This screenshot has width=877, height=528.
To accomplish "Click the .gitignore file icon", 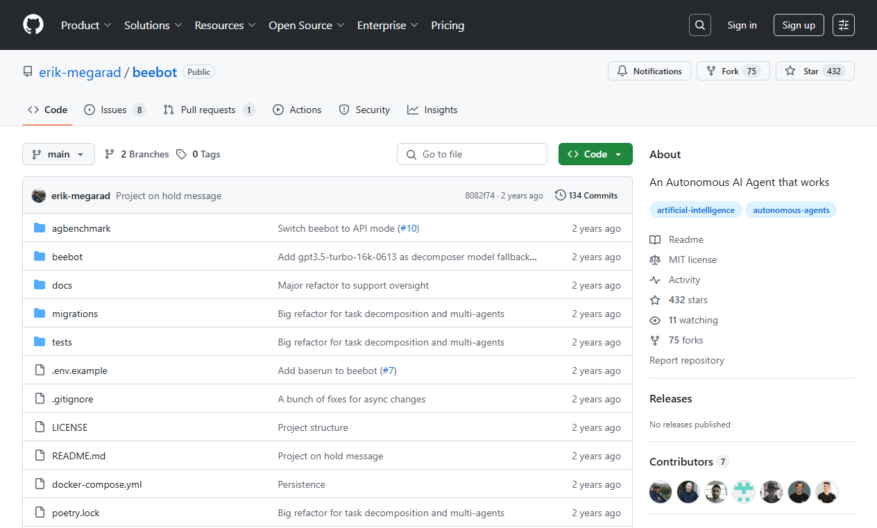I will click(x=39, y=398).
